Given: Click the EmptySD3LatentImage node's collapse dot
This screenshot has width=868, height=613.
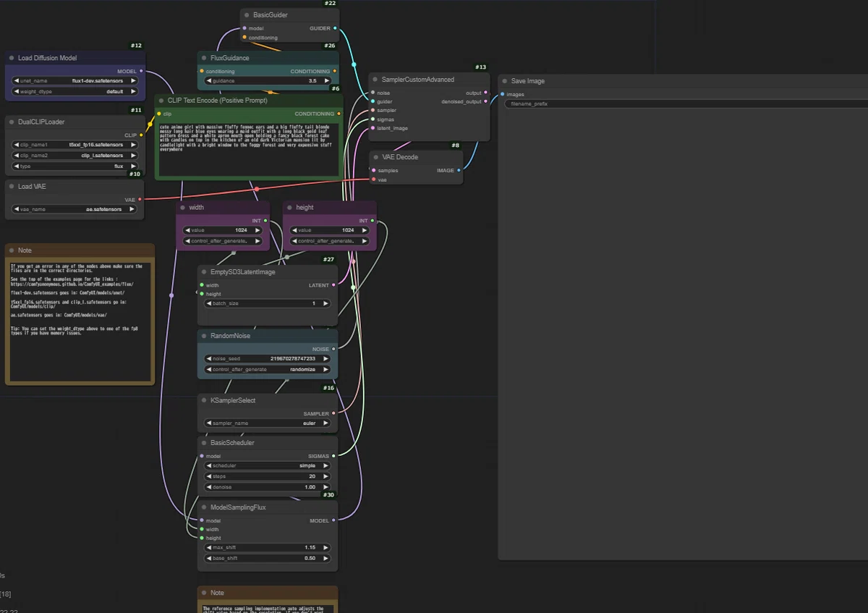Looking at the screenshot, I should click(204, 272).
